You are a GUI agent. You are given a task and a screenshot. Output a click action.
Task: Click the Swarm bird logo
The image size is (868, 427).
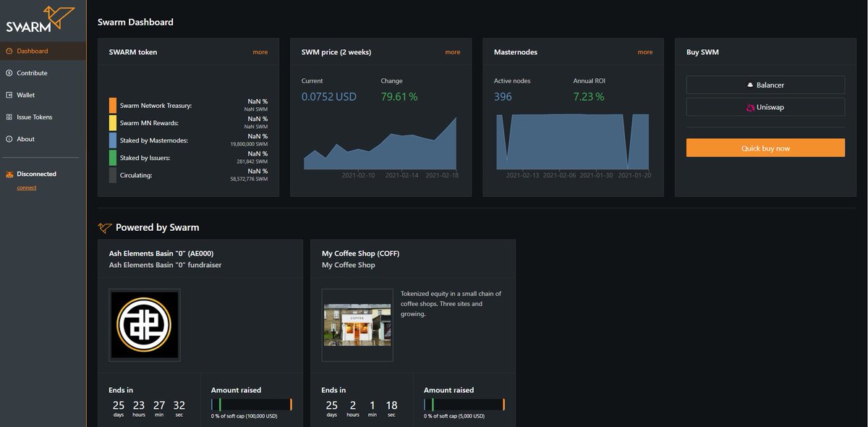(x=41, y=20)
